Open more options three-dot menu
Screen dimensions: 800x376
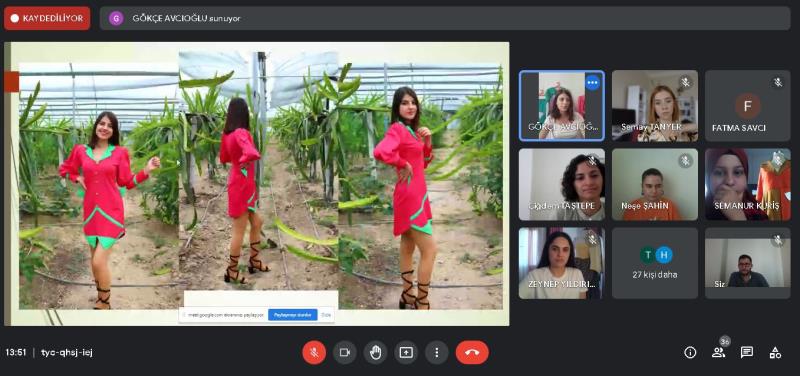point(437,353)
